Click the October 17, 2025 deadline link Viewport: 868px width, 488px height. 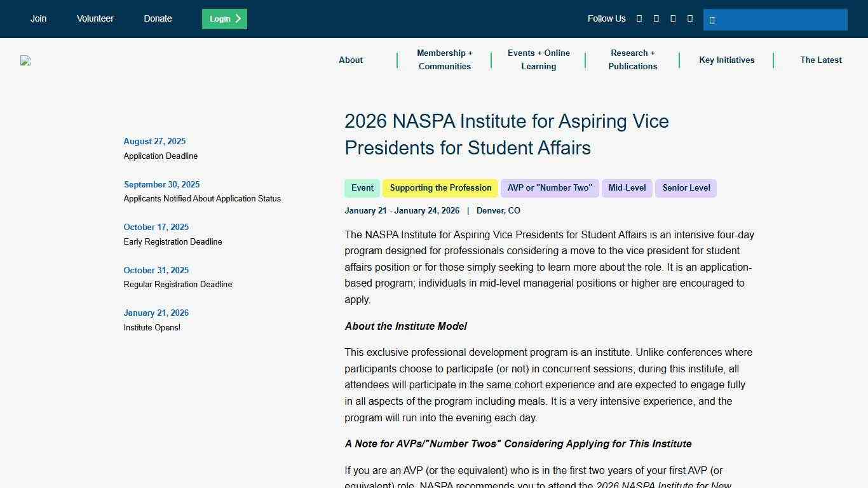pyautogui.click(x=156, y=227)
